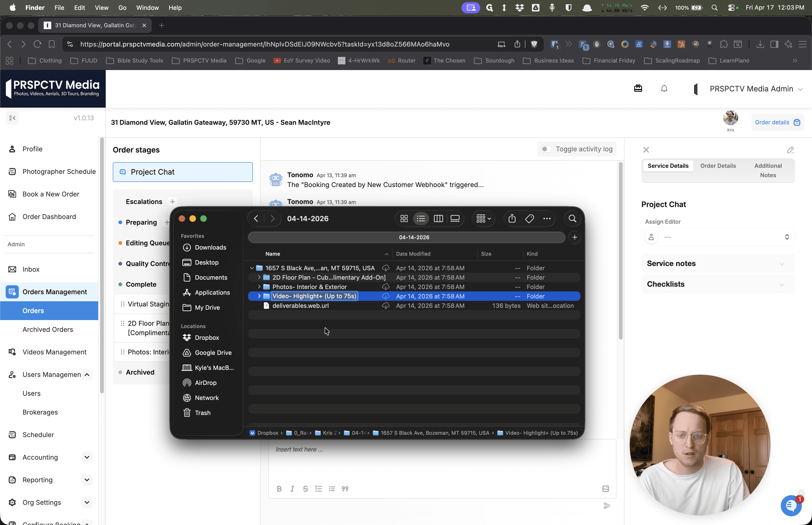
Task: Open Archived Orders in sidebar
Action: (48, 329)
